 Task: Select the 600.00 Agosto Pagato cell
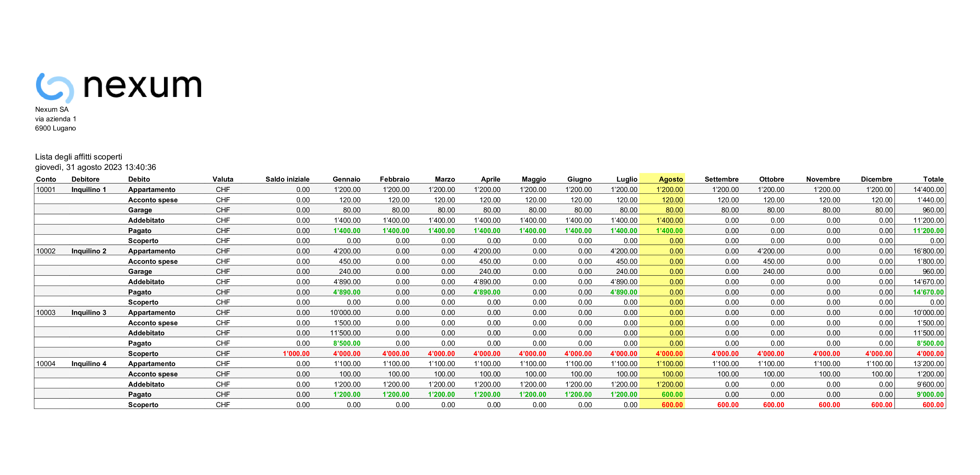[672, 395]
